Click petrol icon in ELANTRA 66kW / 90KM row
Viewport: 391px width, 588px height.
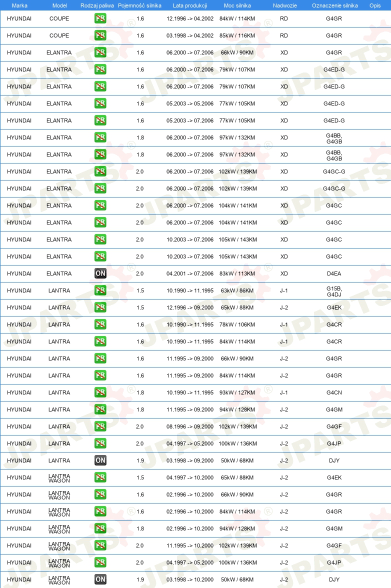click(100, 52)
